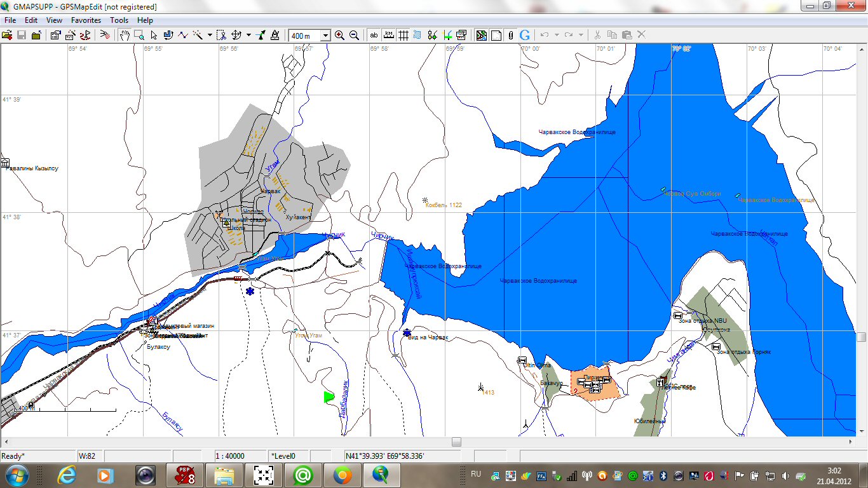Viewport: 868px width, 488px height.
Task: Click the blue Google G toolbar icon
Action: point(525,35)
